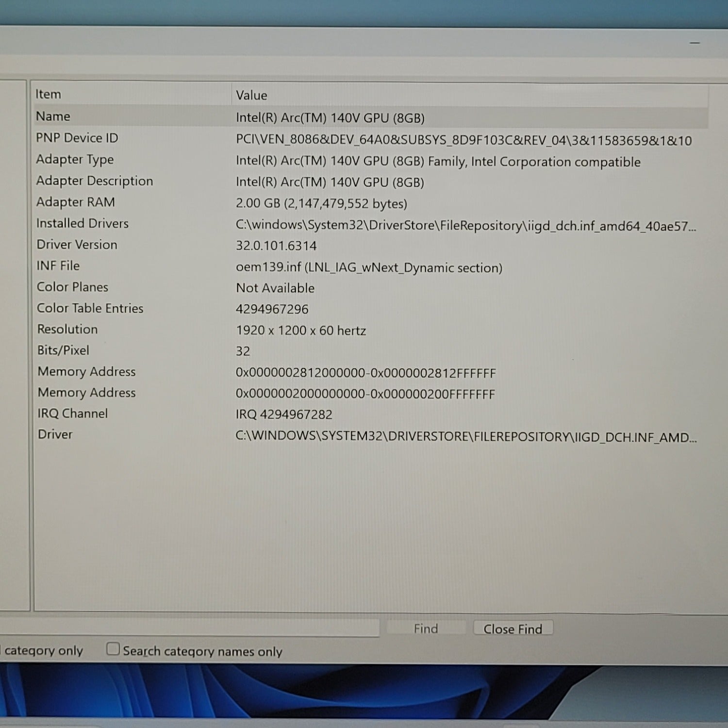The width and height of the screenshot is (728, 728).
Task: Select the Resolution row
Action: tap(67, 330)
